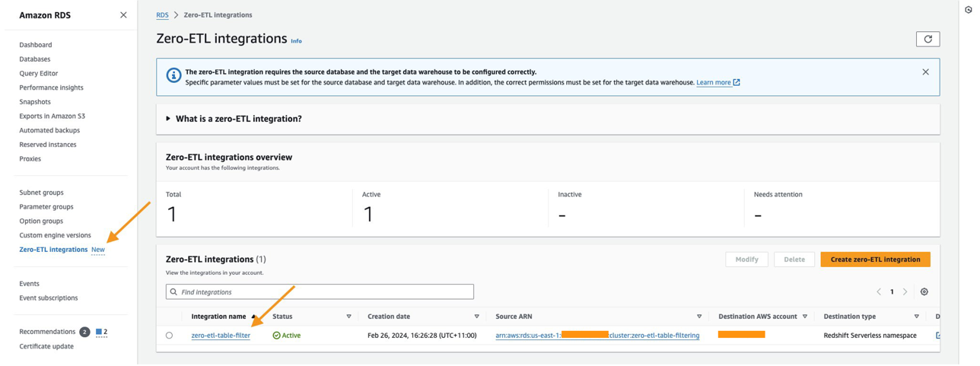
Task: Sort by Status column arrow
Action: (x=348, y=317)
